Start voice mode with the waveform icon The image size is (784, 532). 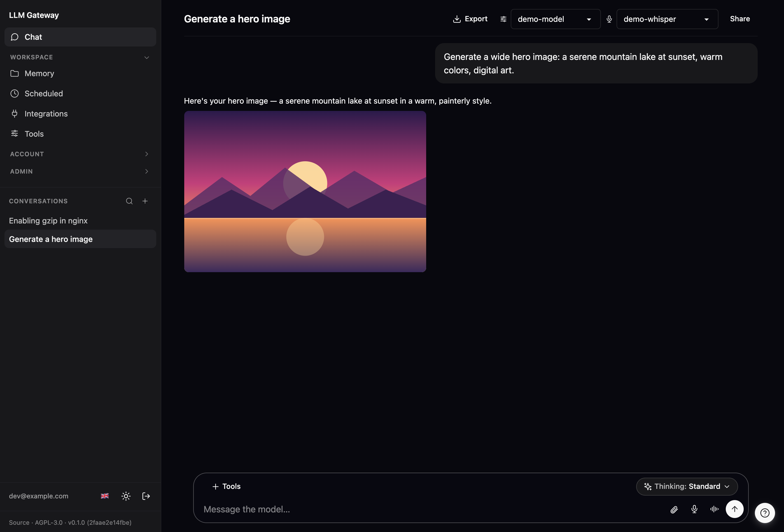point(715,509)
